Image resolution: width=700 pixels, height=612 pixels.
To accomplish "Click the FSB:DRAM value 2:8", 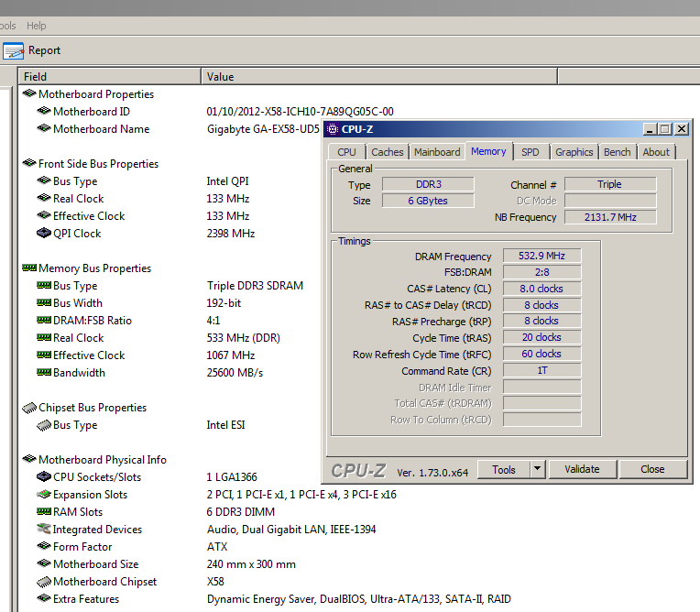I will (541, 272).
